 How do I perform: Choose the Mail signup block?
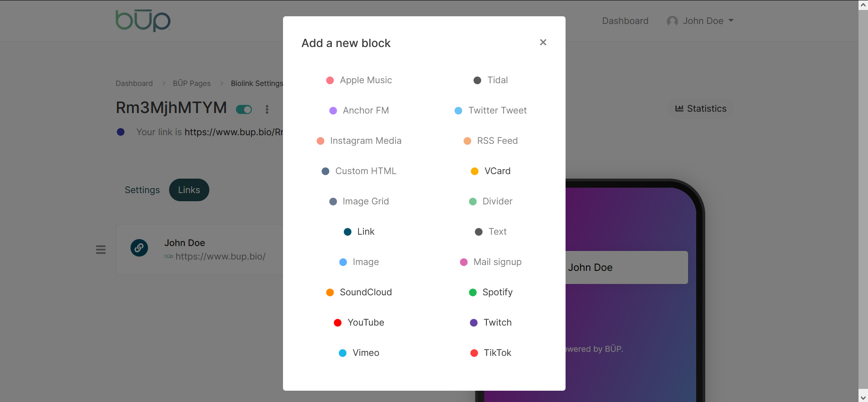pyautogui.click(x=491, y=262)
